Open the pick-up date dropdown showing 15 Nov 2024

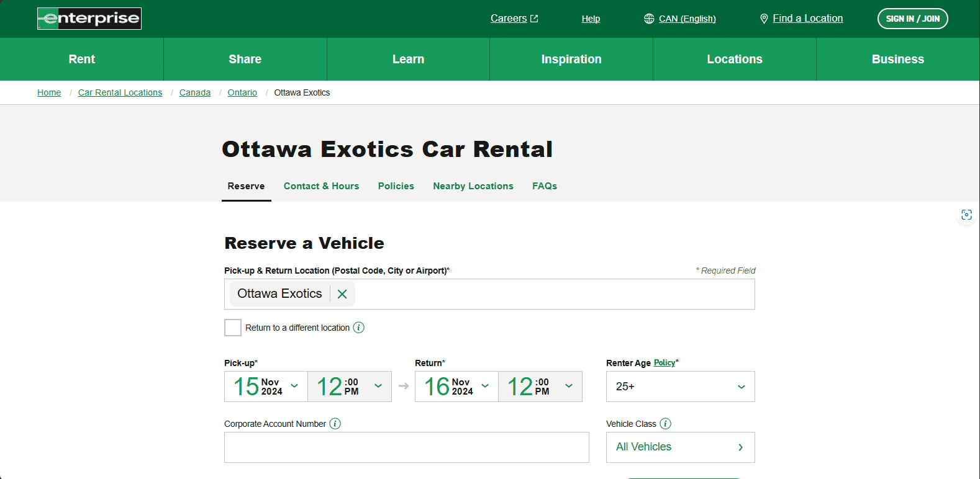pos(266,387)
